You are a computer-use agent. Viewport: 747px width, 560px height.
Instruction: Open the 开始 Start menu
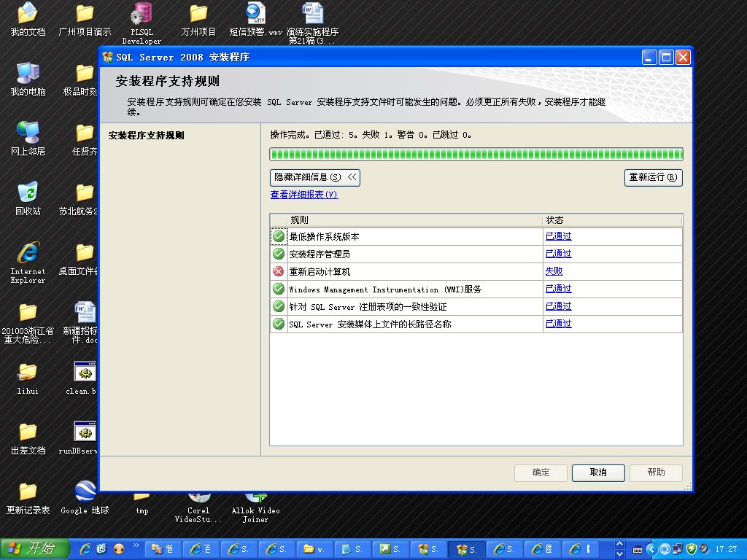click(35, 549)
